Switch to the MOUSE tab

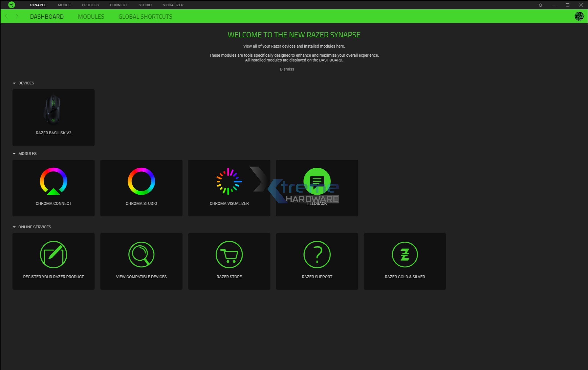click(64, 5)
